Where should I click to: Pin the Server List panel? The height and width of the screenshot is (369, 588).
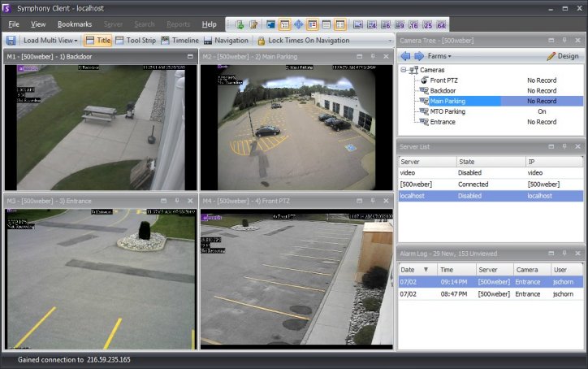(x=564, y=146)
